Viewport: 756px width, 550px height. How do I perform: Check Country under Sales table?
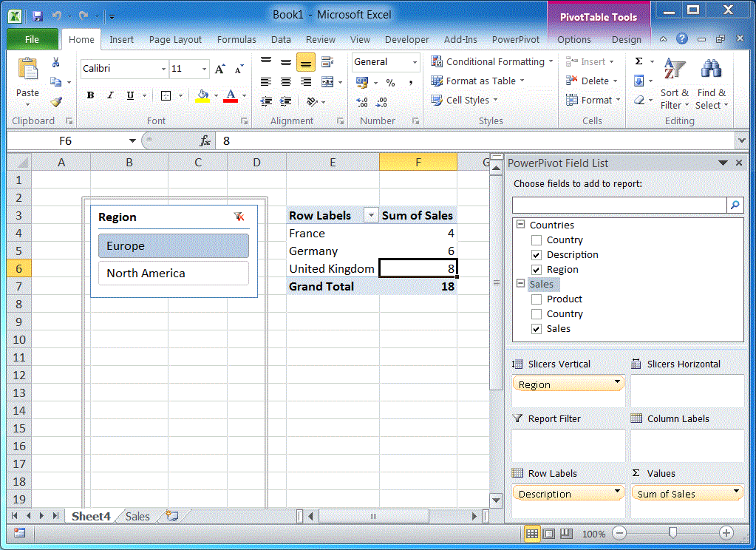pyautogui.click(x=536, y=314)
